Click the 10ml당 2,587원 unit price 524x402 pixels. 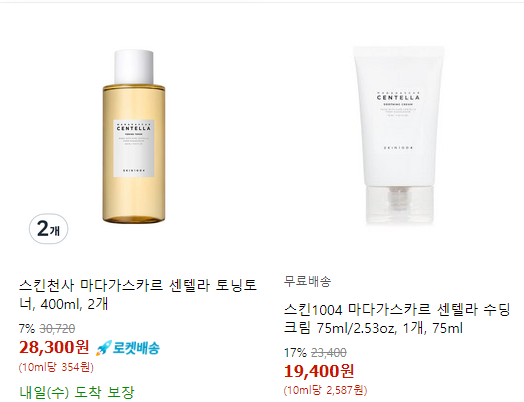[325, 390]
